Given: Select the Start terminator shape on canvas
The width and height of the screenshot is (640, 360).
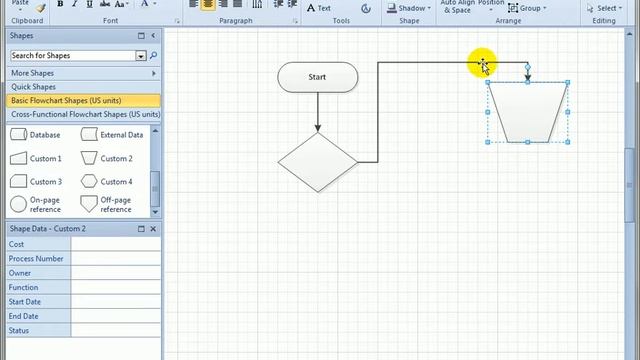Looking at the screenshot, I should click(x=318, y=77).
